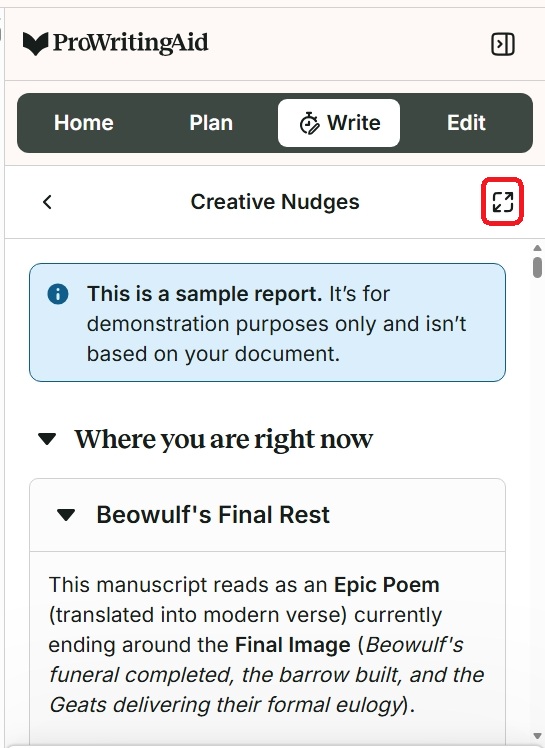Click the Beowulf's Final Rest card title
This screenshot has width=545, height=748.
213,515
